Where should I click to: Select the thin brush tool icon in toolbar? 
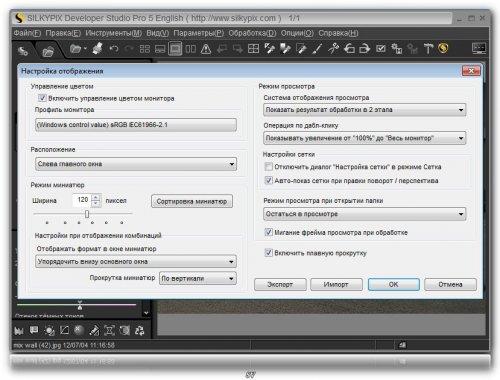(317, 49)
